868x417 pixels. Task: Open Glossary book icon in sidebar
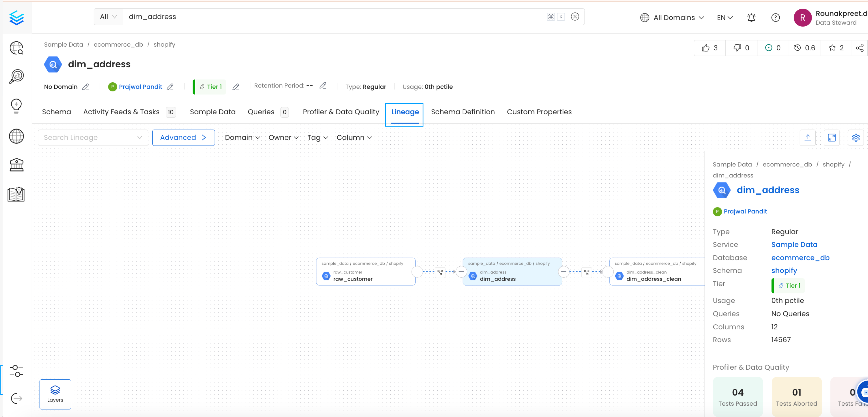[x=16, y=194]
